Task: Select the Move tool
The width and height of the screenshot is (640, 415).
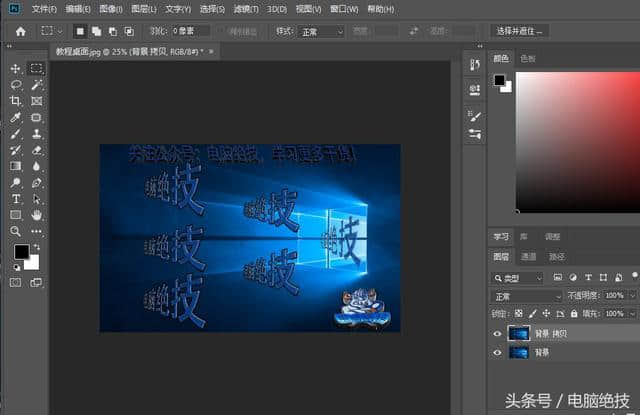Action: click(16, 69)
